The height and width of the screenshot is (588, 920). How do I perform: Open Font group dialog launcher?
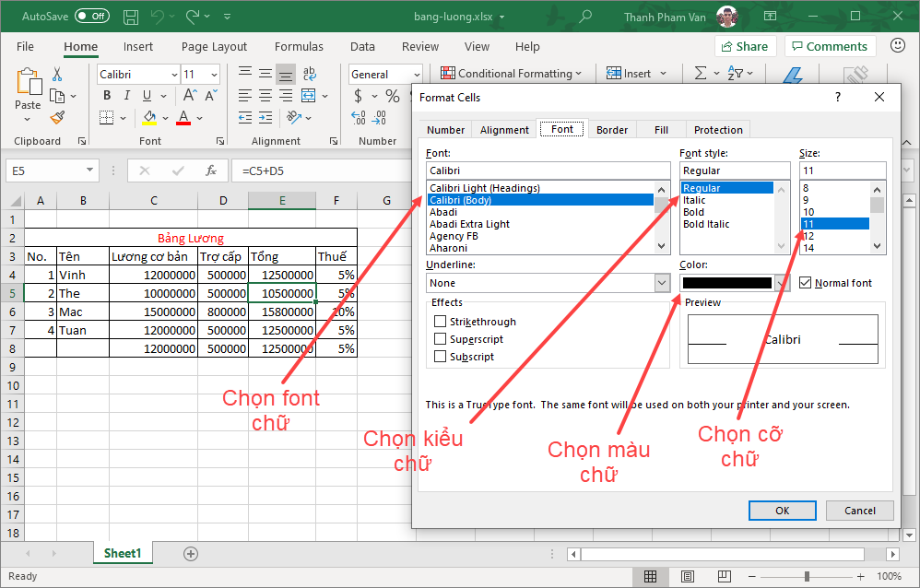(x=220, y=141)
